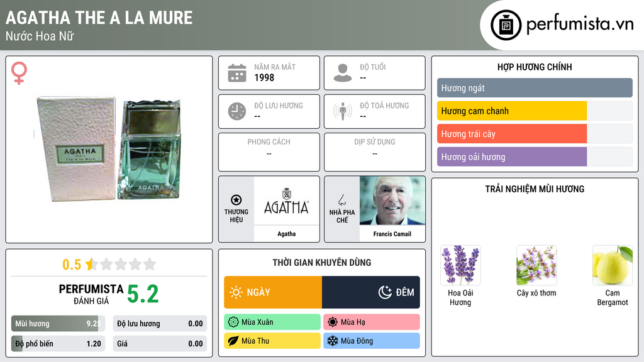
Task: Click the sun icon in the Ngày bar
Action: pyautogui.click(x=236, y=292)
